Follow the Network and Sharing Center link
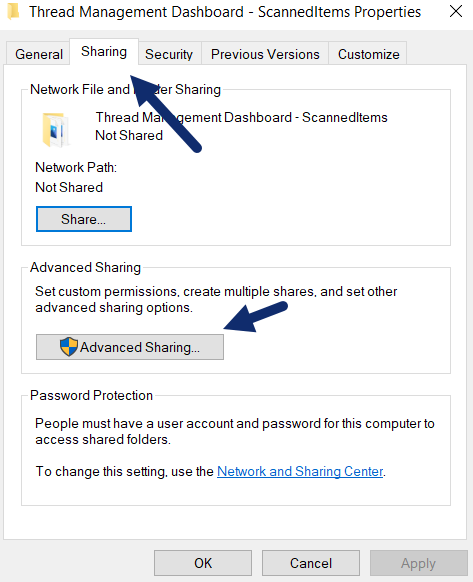Screen dimensions: 473x582 pyautogui.click(x=300, y=471)
